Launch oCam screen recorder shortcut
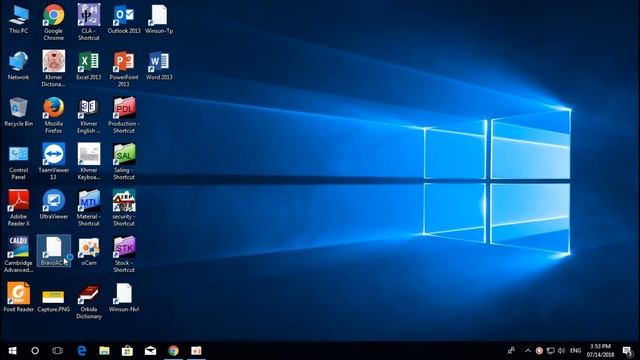 pos(89,251)
